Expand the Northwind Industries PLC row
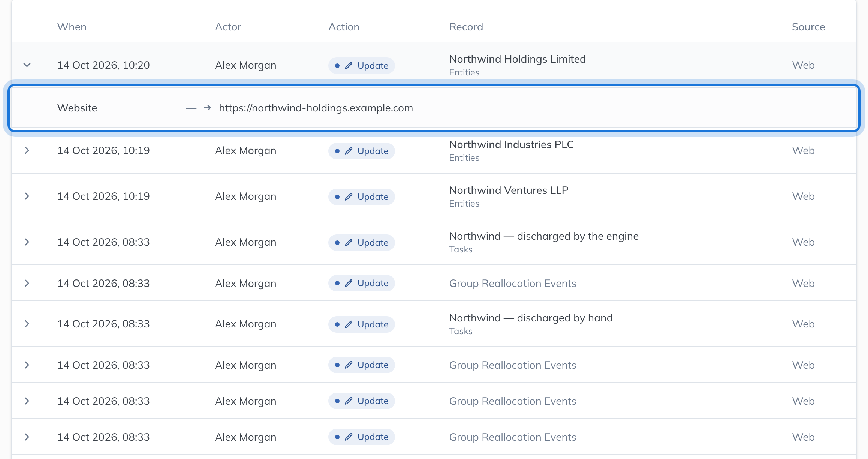 27,150
